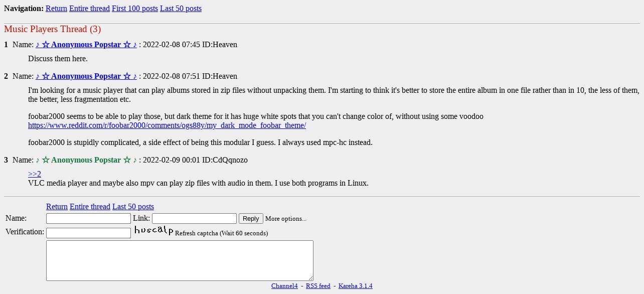This screenshot has width=644, height=294.
Task: Click Return link above the reply form
Action: 57,207
